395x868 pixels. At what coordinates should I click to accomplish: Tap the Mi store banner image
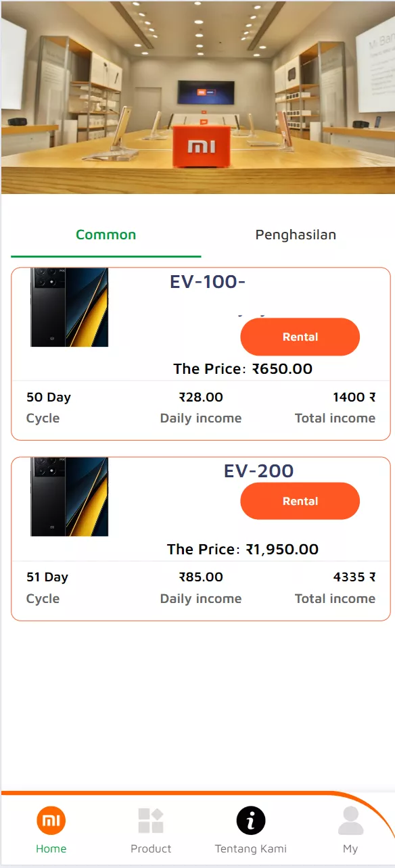tap(197, 97)
